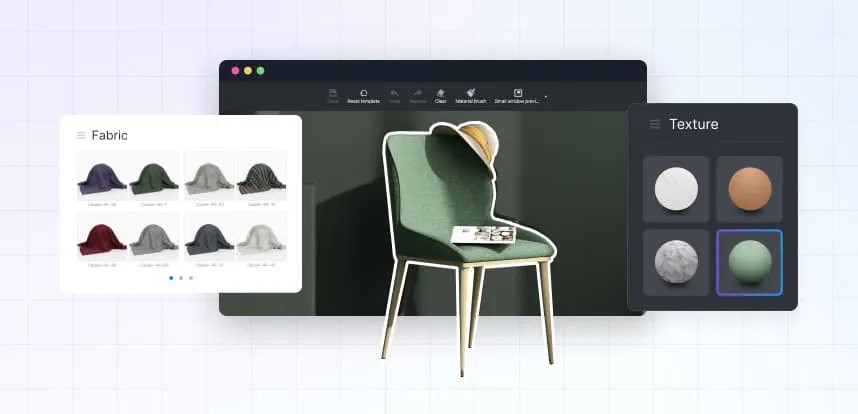
Task: Select the purple fabric swatch
Action: [x=102, y=176]
